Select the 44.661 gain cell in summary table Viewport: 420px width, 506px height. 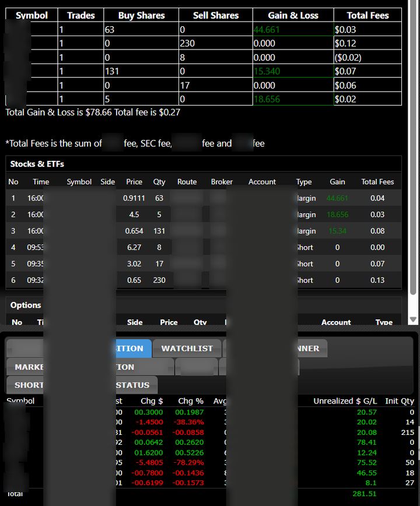pyautogui.click(x=293, y=29)
